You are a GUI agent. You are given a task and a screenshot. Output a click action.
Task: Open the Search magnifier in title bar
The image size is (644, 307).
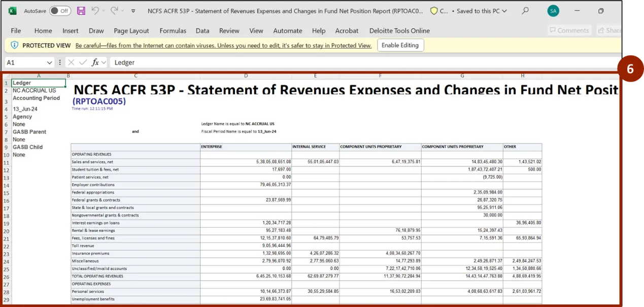525,11
